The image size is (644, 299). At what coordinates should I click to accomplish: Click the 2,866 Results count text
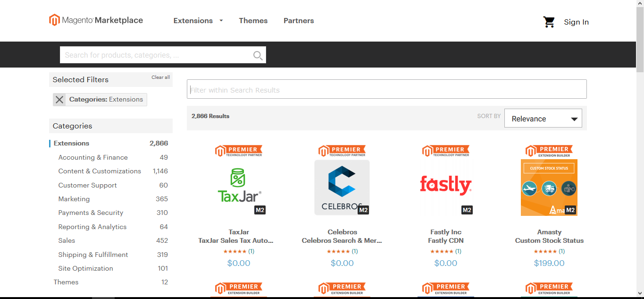[210, 116]
